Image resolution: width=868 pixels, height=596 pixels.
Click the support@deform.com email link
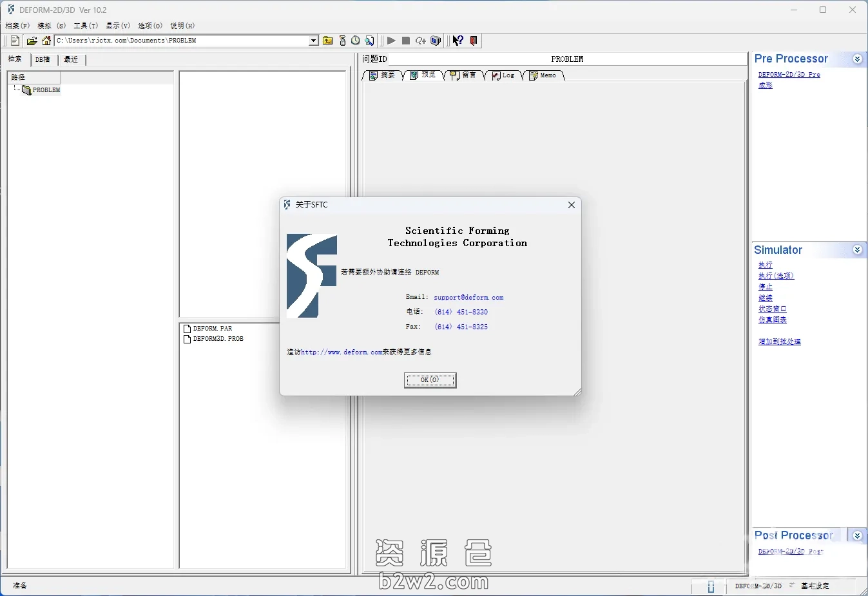coord(468,298)
